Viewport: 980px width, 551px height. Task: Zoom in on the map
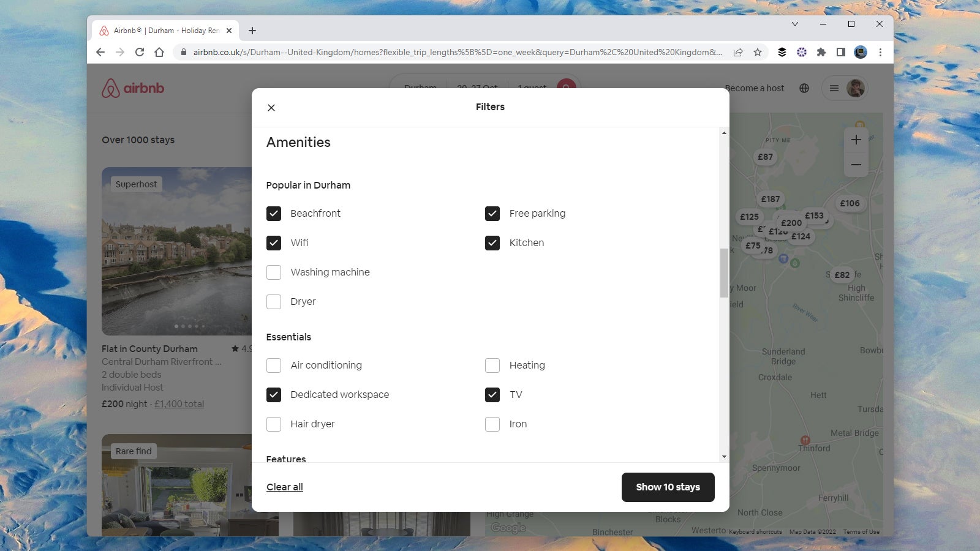(x=856, y=139)
